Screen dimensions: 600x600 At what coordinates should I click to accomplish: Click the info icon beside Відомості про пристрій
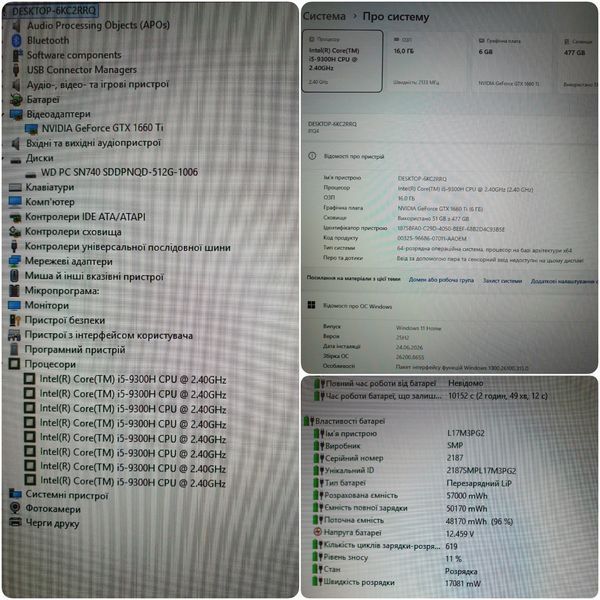pos(312,156)
